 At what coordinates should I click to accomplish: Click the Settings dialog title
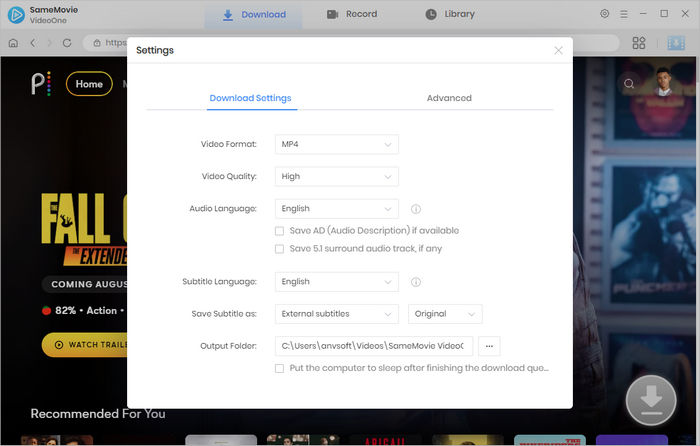[x=155, y=50]
